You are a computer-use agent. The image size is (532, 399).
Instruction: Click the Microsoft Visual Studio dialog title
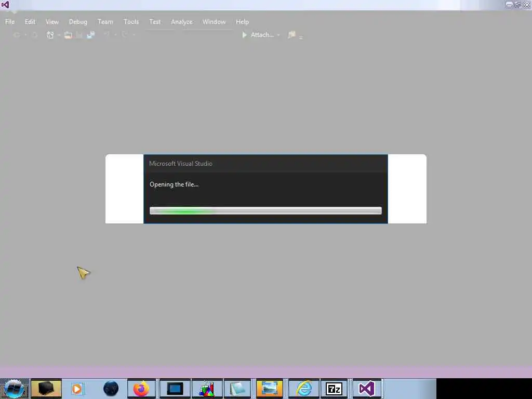tap(181, 164)
